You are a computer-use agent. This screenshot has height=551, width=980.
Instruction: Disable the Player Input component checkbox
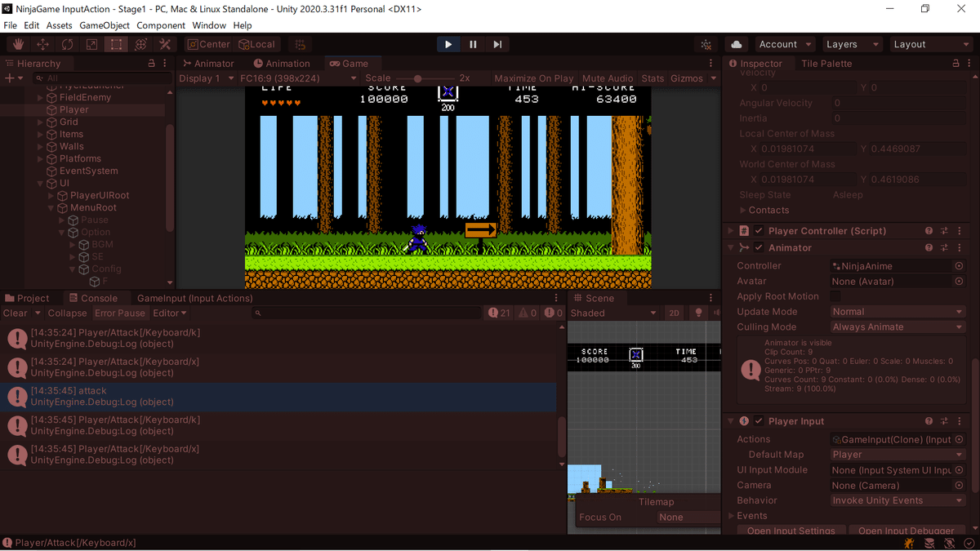759,421
